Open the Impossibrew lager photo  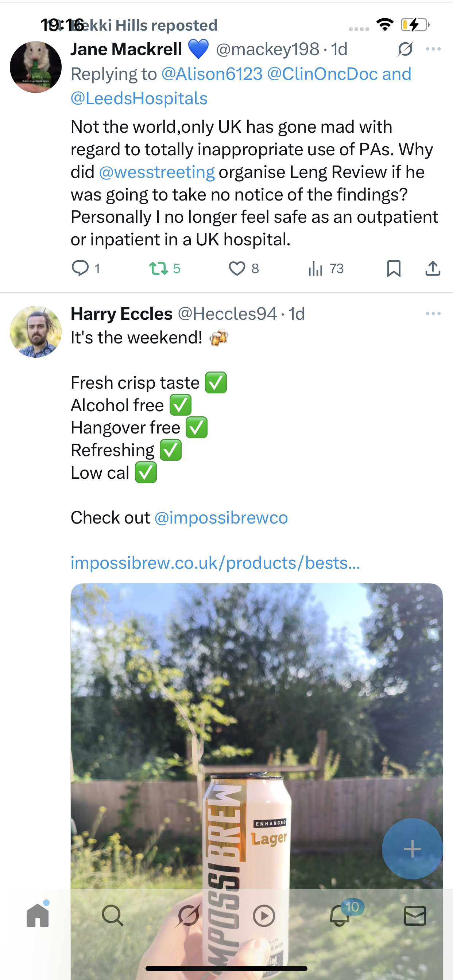click(256, 723)
